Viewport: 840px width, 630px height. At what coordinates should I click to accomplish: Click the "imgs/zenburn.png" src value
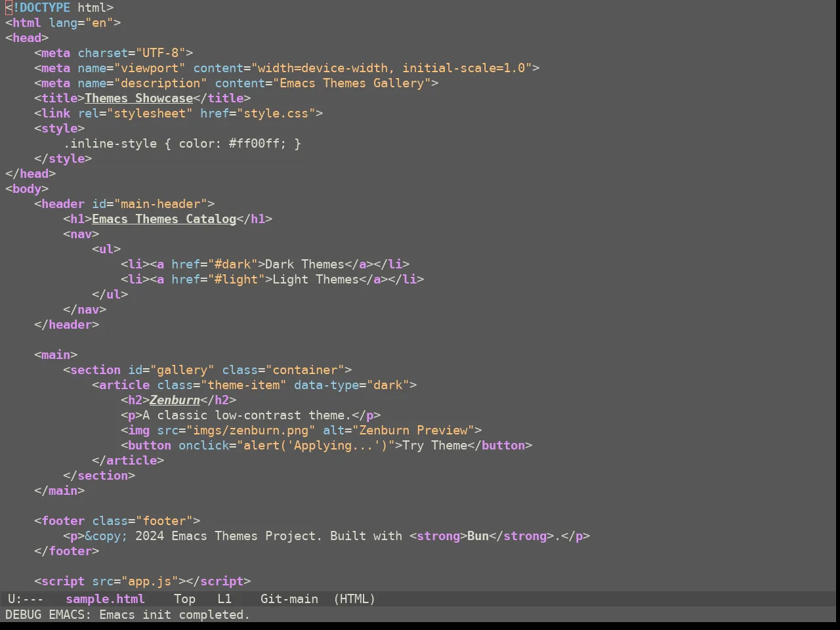click(x=251, y=430)
